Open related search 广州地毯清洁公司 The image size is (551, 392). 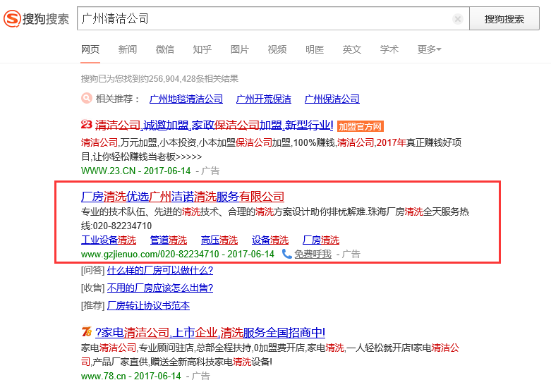click(x=186, y=99)
